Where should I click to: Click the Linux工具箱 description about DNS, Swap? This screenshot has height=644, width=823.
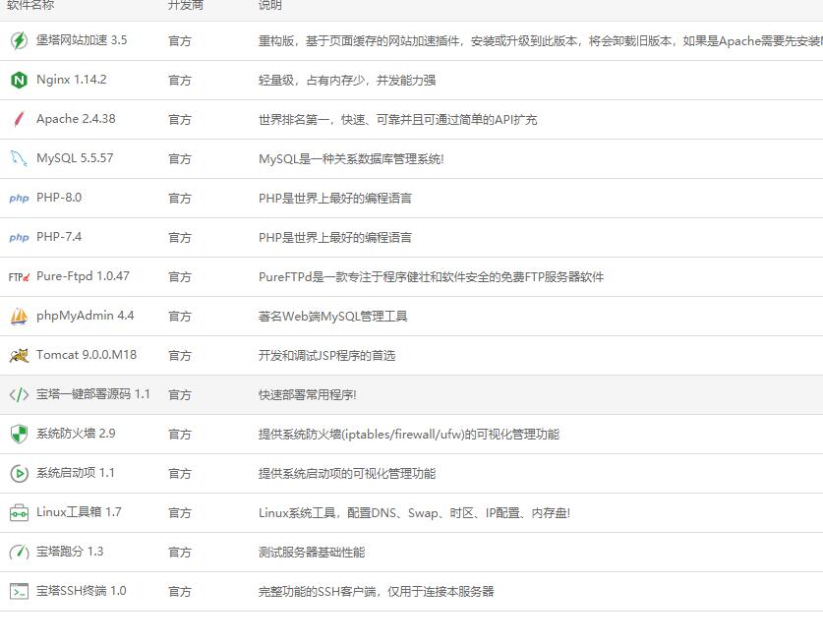pyautogui.click(x=414, y=513)
